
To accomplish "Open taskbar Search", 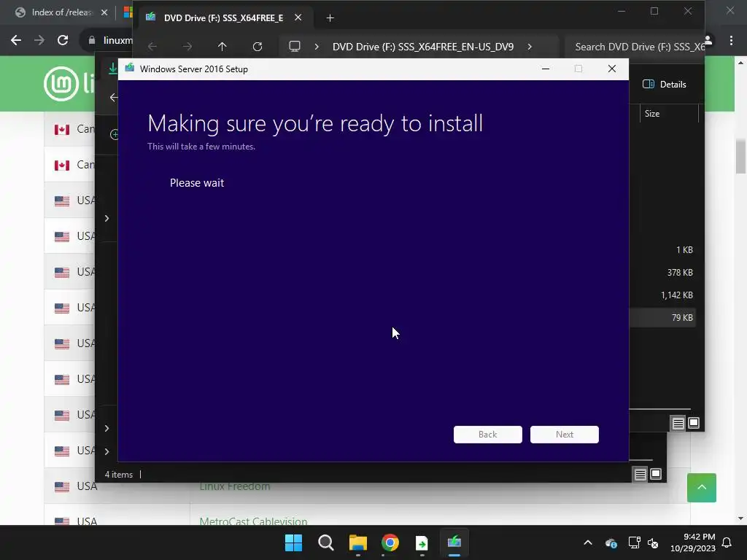I will coord(326,542).
